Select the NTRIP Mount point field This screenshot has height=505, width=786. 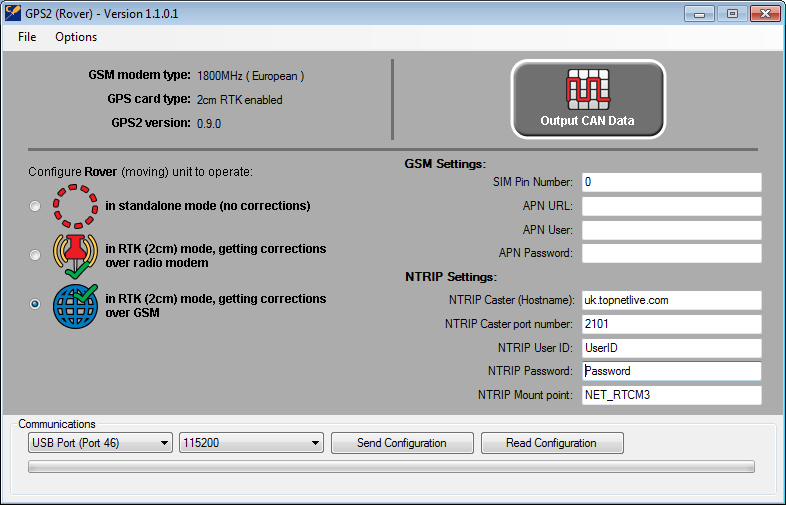click(671, 395)
